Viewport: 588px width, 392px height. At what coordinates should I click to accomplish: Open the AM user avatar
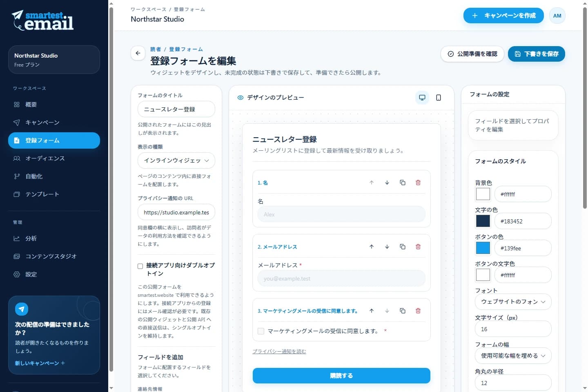pyautogui.click(x=557, y=16)
